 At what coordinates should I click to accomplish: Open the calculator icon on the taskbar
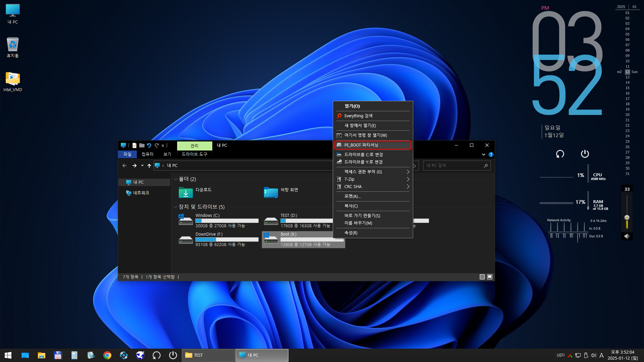74,355
